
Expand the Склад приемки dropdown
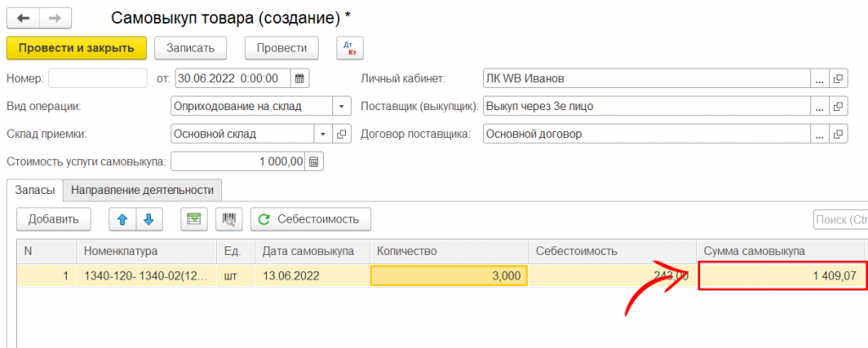coord(323,134)
